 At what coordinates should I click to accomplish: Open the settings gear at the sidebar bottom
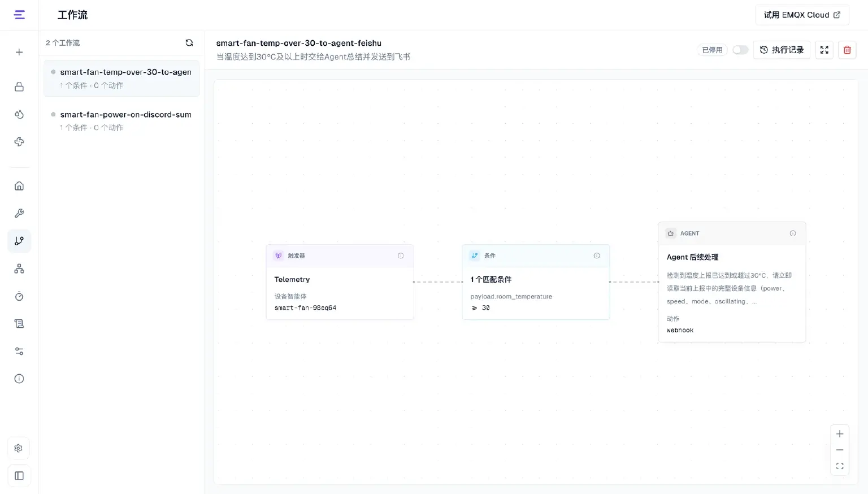[x=19, y=448]
